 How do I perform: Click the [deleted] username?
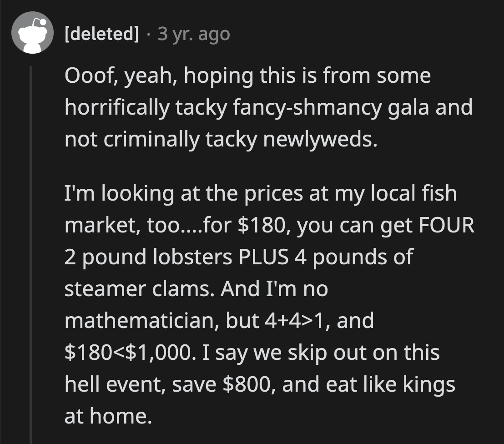[102, 34]
